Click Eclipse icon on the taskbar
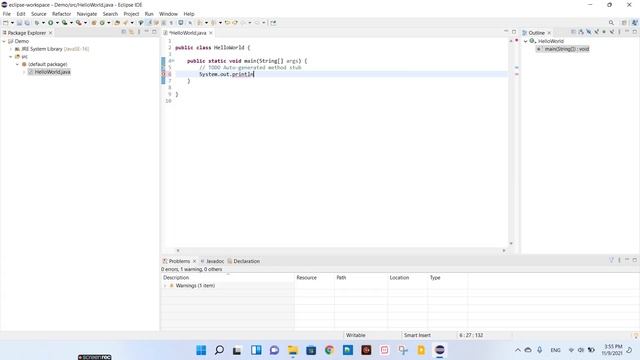This screenshot has width=640, height=360. (x=440, y=350)
